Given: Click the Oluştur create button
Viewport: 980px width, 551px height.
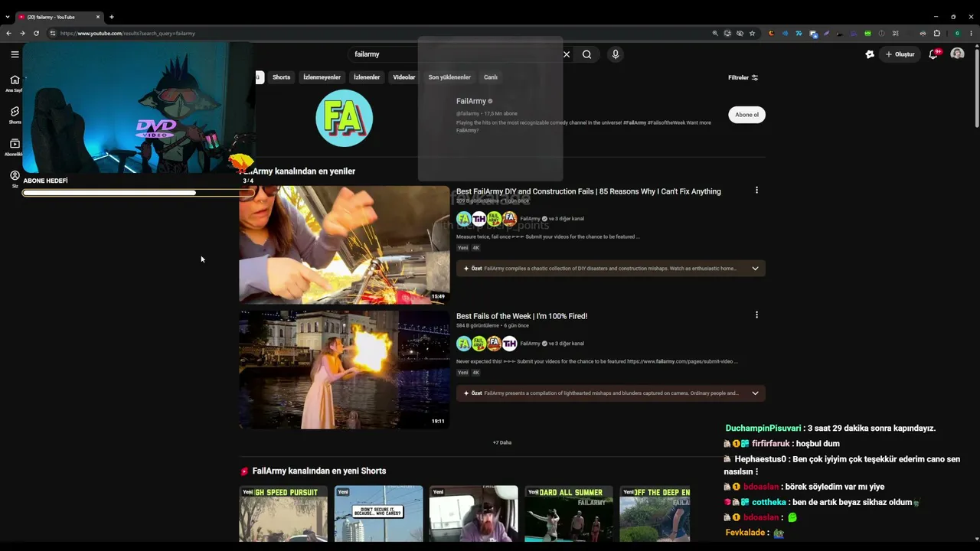Looking at the screenshot, I should [x=900, y=54].
